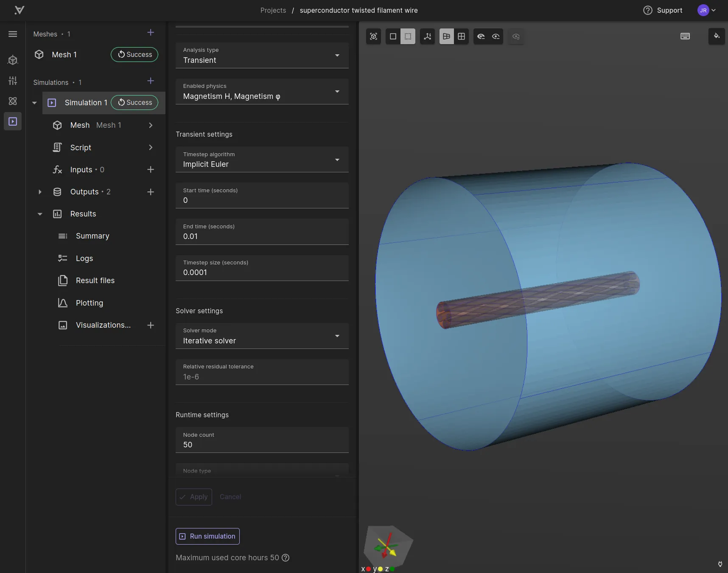Click the Simulation 1 Success status badge
Image resolution: width=728 pixels, height=573 pixels.
click(x=134, y=102)
